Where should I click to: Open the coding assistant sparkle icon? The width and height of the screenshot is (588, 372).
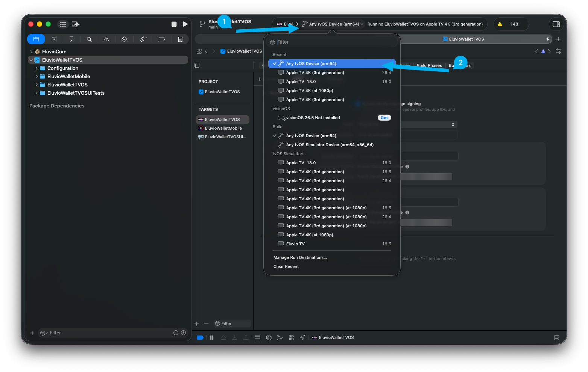76,24
